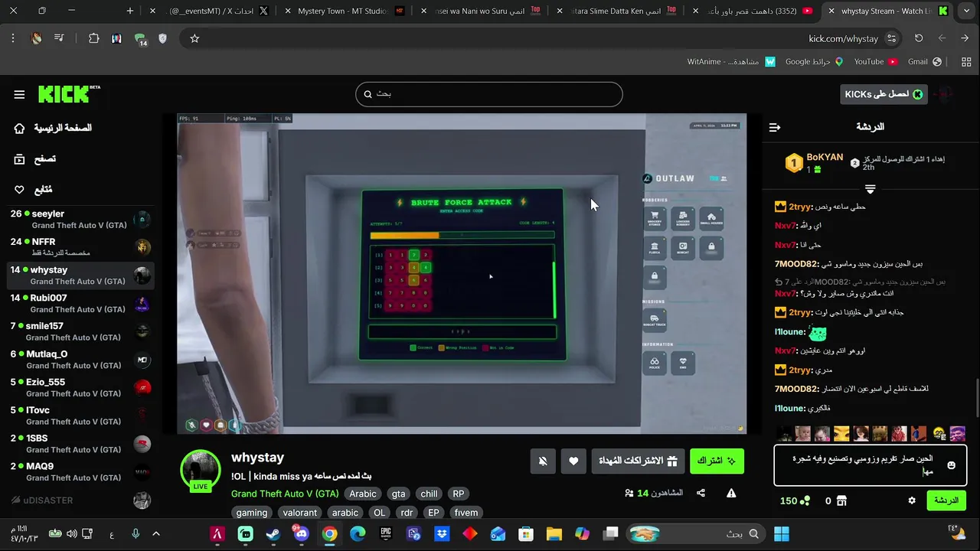The height and width of the screenshot is (551, 980).
Task: Open Dropbox from the taskbar
Action: 442,533
